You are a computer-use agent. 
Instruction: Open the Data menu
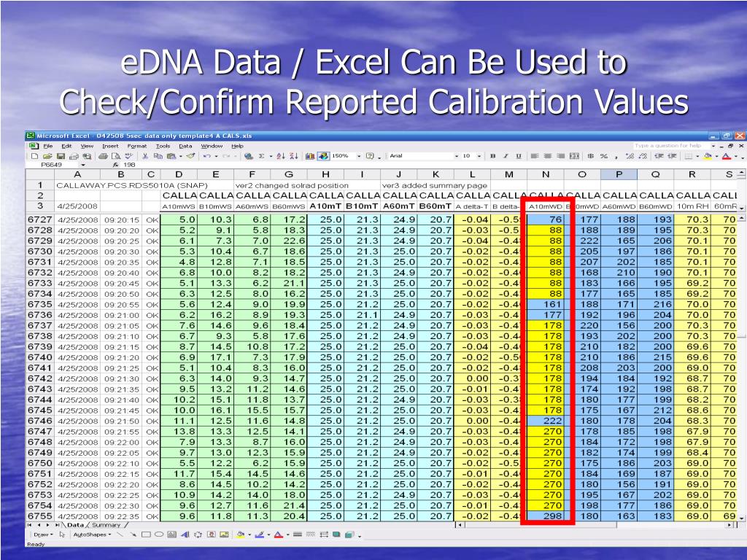[185, 146]
